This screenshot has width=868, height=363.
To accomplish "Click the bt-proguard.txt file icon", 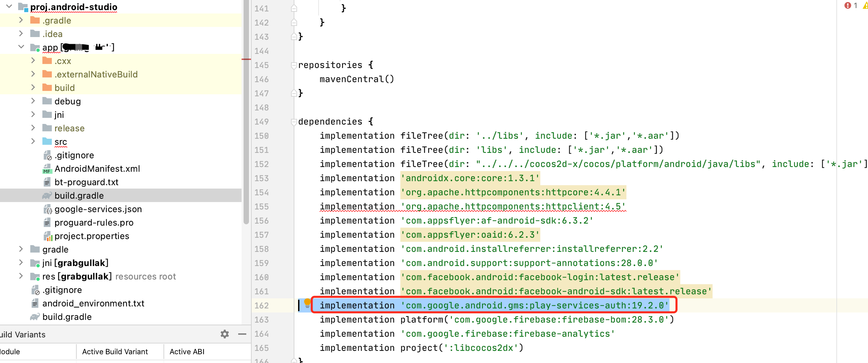I will click(47, 182).
